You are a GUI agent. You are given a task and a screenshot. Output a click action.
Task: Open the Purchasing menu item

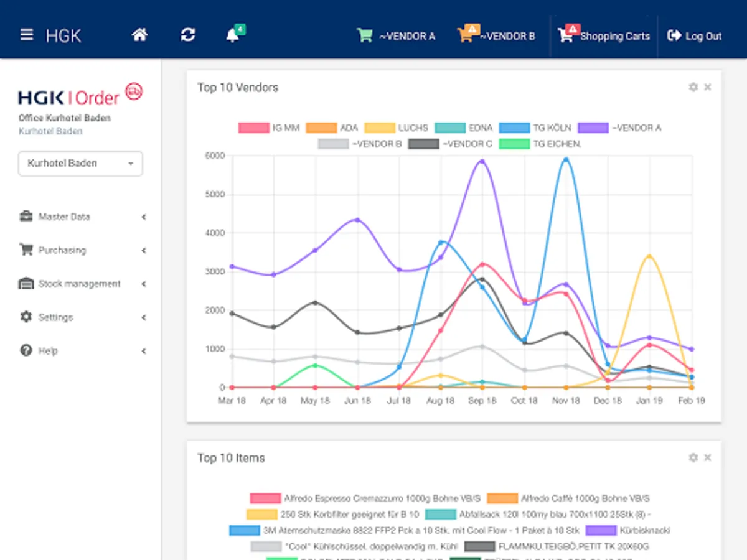pos(82,250)
